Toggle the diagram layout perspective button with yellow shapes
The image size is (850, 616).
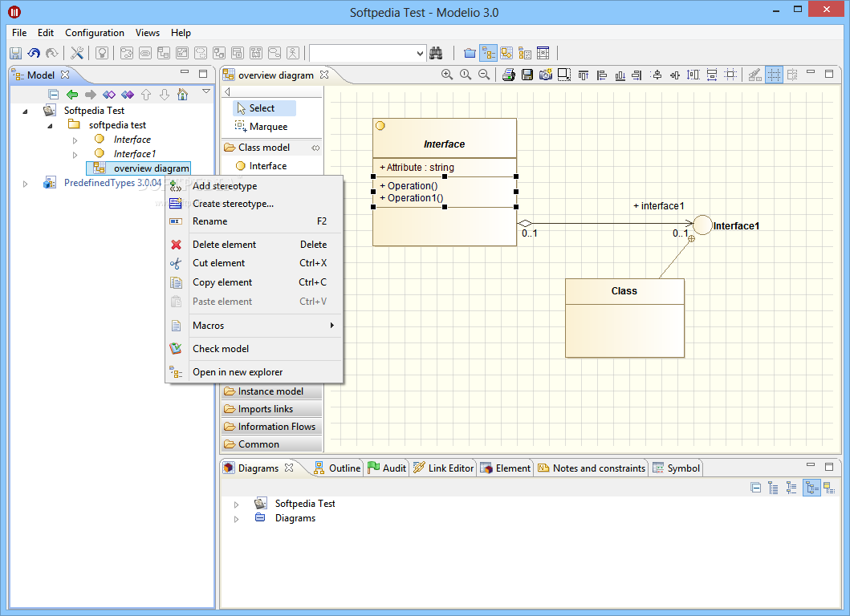506,53
